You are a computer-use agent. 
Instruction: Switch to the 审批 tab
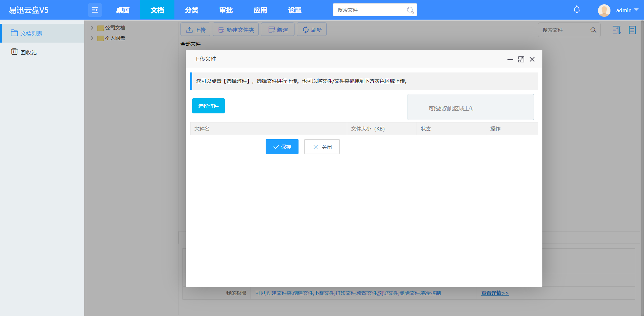(226, 10)
